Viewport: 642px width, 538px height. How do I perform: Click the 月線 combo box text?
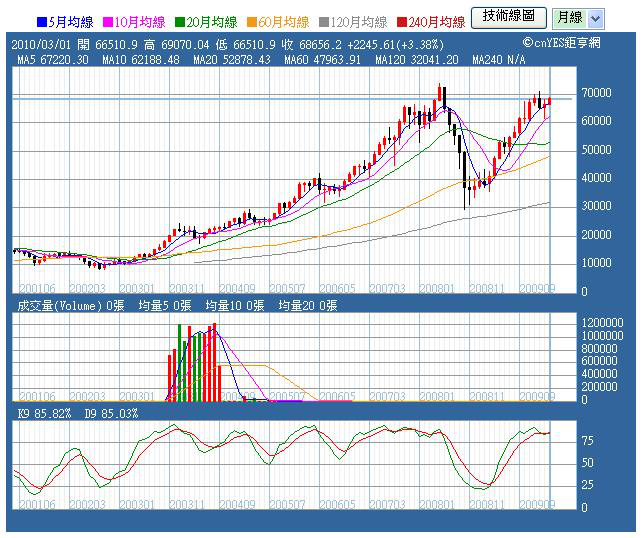pos(569,18)
